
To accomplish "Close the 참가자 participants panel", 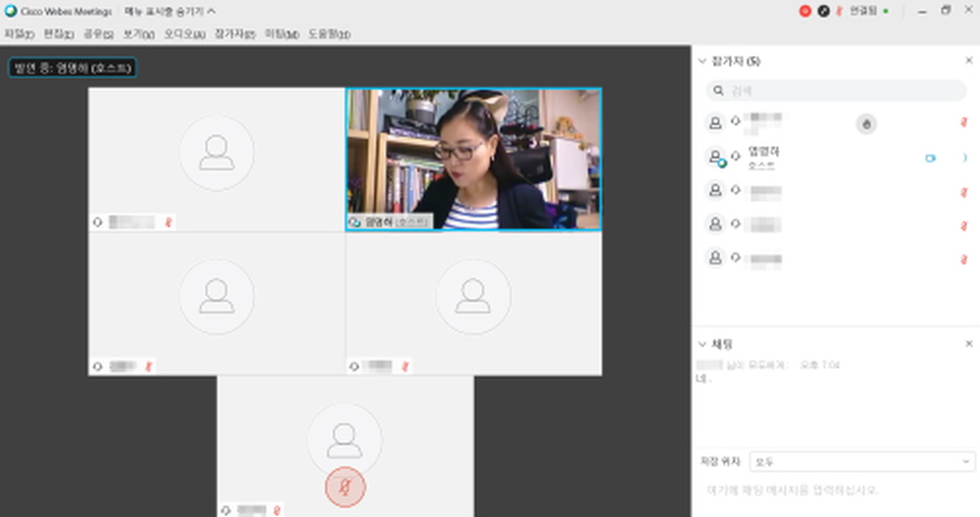I will pyautogui.click(x=969, y=61).
